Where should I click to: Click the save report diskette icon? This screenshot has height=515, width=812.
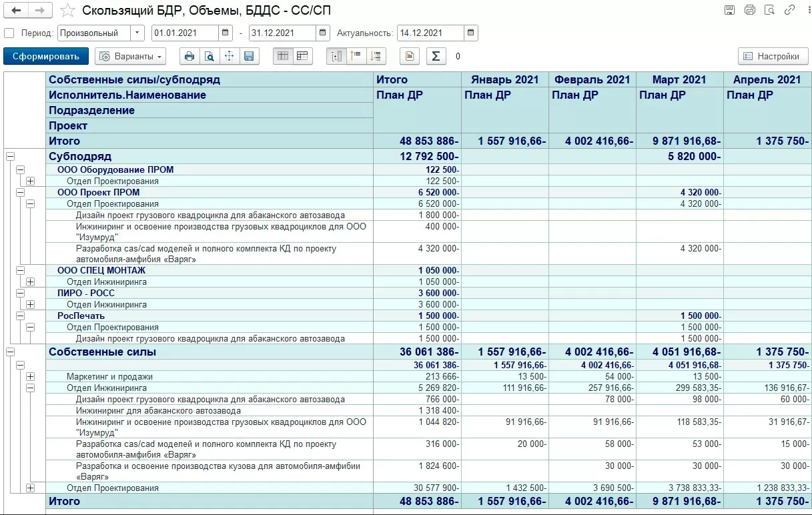tap(249, 57)
